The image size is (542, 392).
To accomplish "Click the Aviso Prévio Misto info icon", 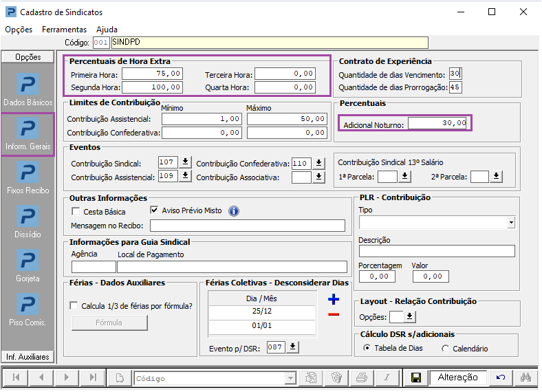I will [x=234, y=211].
